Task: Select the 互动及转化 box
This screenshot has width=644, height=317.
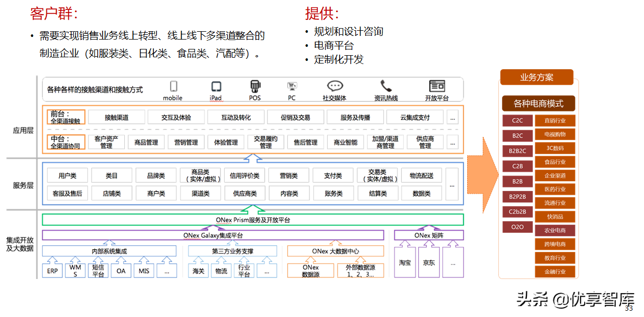Action: pyautogui.click(x=236, y=117)
